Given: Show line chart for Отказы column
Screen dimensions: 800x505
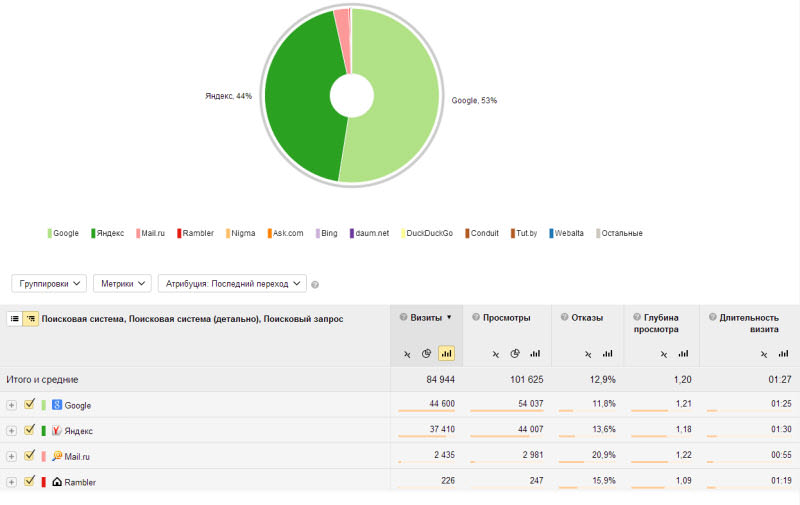Looking at the screenshot, I should point(588,354).
